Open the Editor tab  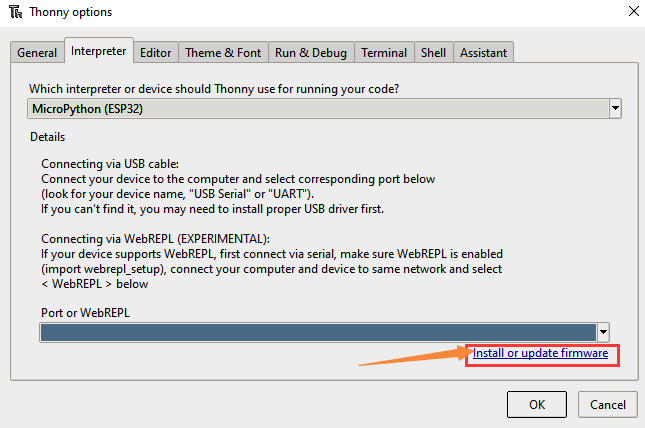[x=155, y=53]
